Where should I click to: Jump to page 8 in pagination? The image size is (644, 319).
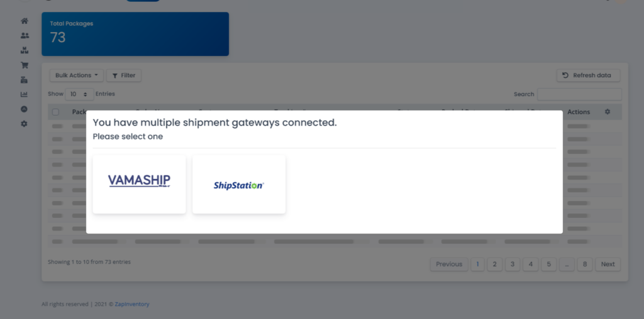tap(584, 264)
